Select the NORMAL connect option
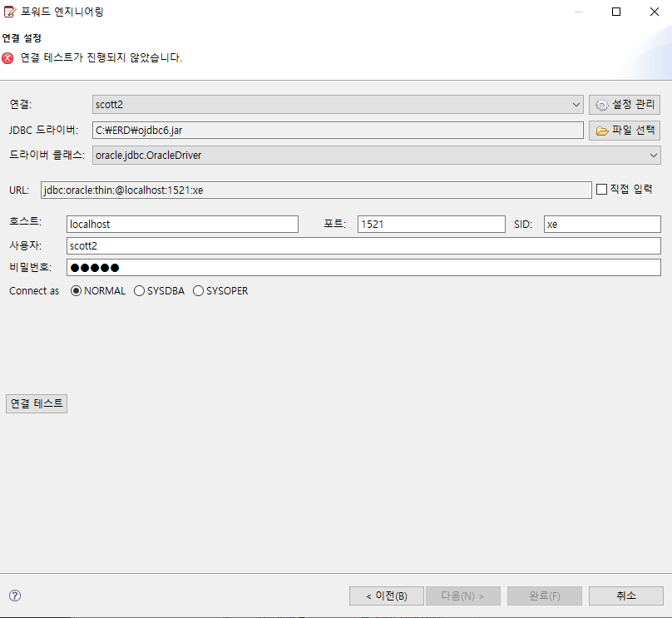672x618 pixels. point(76,291)
